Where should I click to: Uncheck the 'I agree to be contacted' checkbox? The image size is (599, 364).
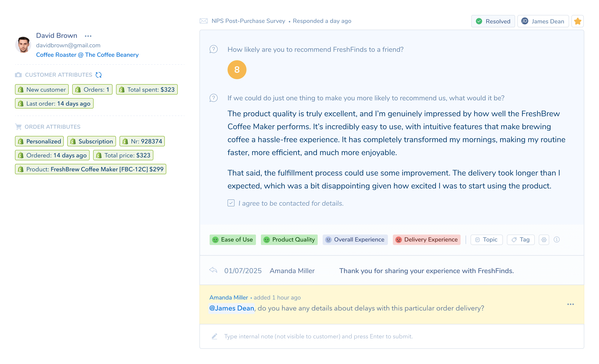tap(231, 203)
